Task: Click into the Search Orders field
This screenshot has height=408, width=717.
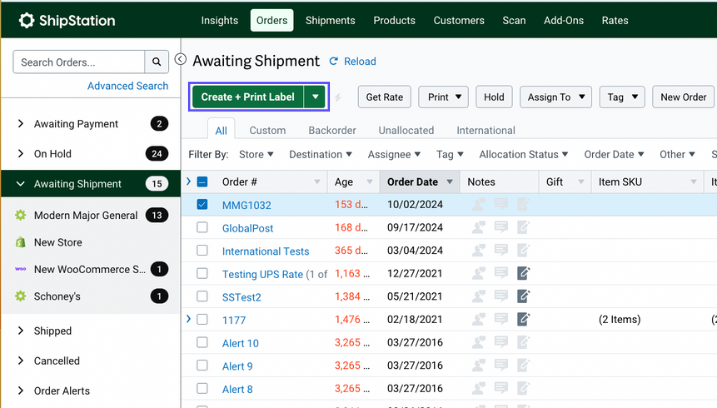Action: point(79,62)
